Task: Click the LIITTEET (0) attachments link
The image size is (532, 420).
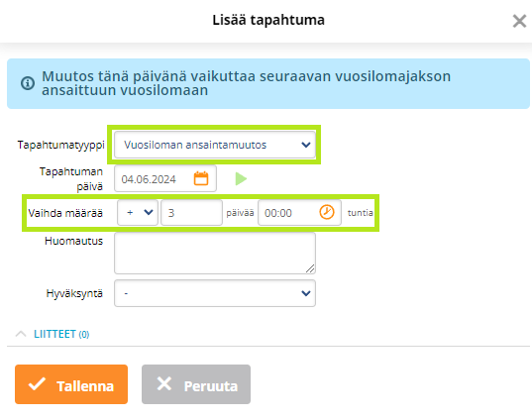Action: click(x=61, y=334)
